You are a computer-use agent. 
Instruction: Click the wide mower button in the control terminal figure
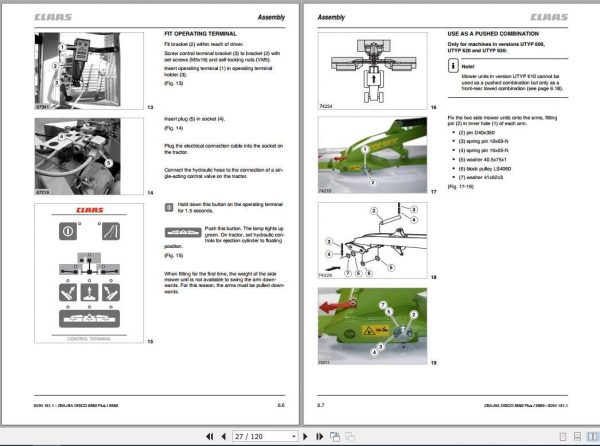[89, 318]
